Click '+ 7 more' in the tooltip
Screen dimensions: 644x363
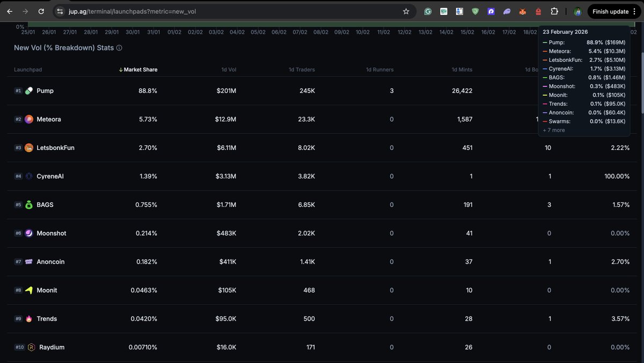coord(554,130)
